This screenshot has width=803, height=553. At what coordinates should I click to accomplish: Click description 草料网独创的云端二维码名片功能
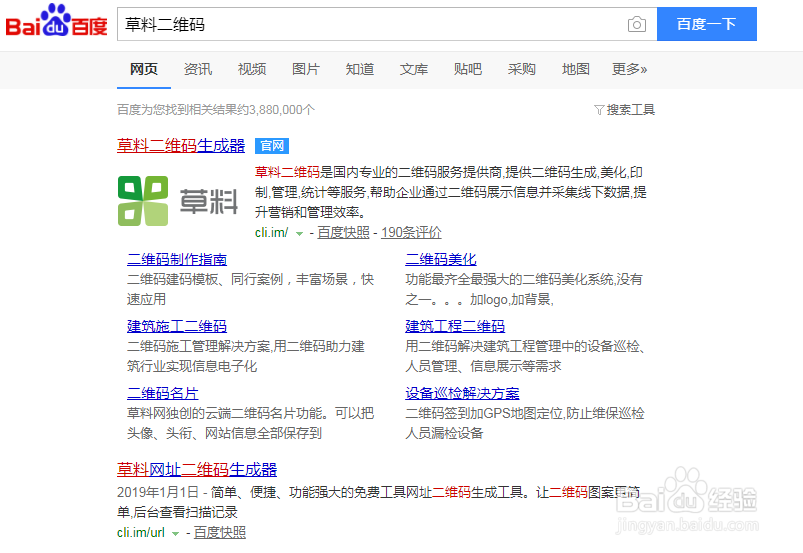pos(250,423)
